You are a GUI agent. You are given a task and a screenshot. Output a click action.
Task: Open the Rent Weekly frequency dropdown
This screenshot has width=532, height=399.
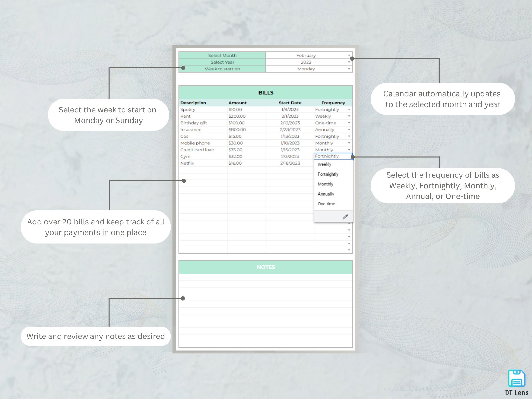(x=349, y=116)
